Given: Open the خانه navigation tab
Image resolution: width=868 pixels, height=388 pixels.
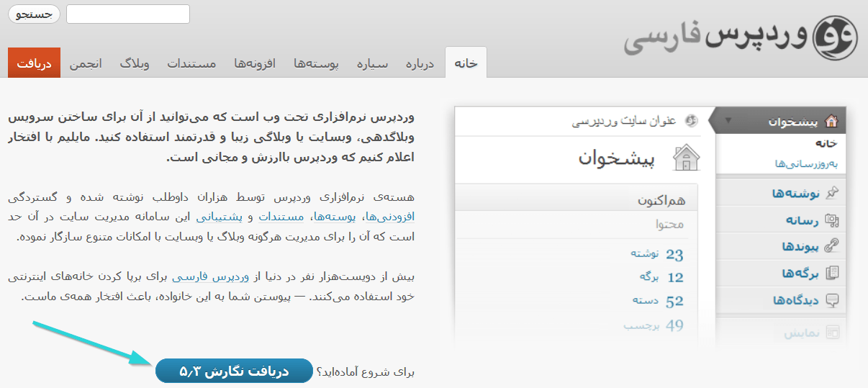Looking at the screenshot, I should tap(466, 63).
